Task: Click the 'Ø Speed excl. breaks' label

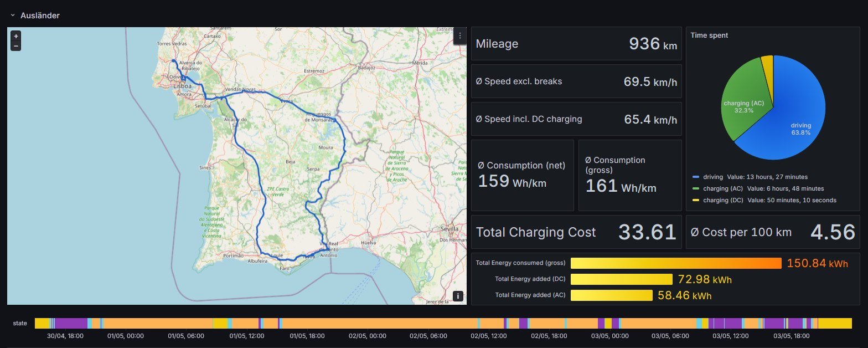Action: [519, 81]
